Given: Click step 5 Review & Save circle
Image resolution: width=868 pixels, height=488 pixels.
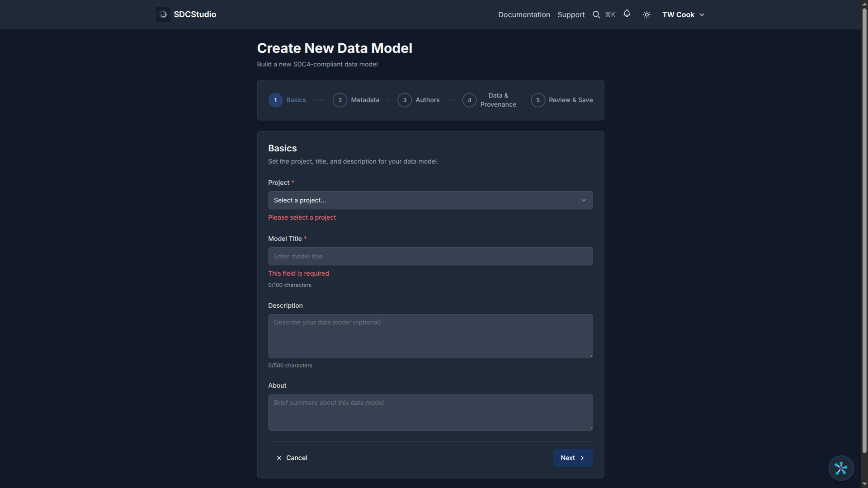Looking at the screenshot, I should tap(538, 100).
